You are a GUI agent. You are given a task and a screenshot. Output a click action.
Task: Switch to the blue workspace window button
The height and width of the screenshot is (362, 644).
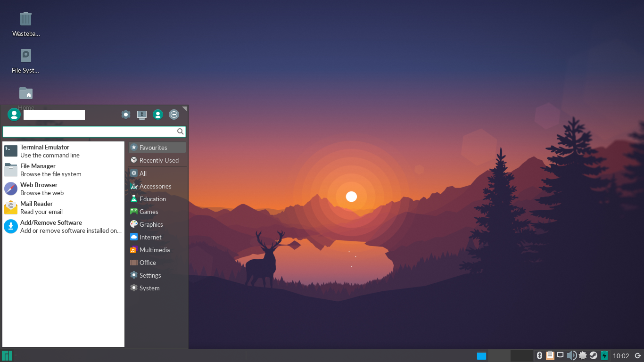point(481,356)
